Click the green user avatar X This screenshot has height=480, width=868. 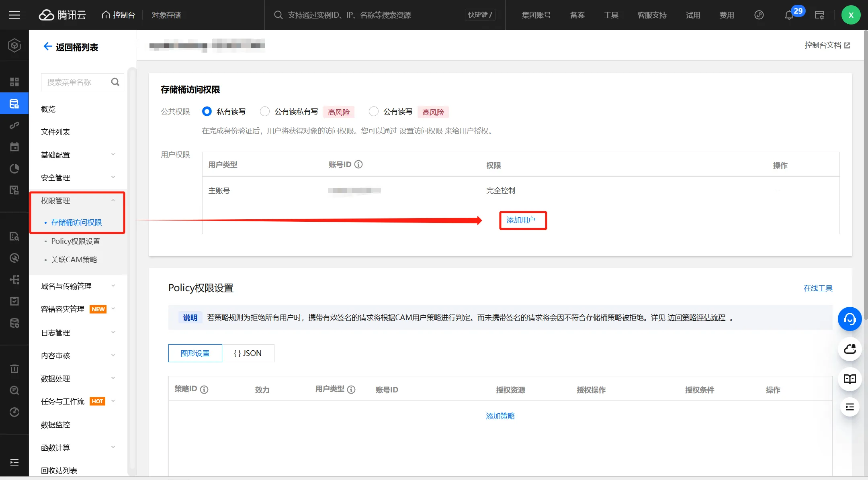pos(851,15)
